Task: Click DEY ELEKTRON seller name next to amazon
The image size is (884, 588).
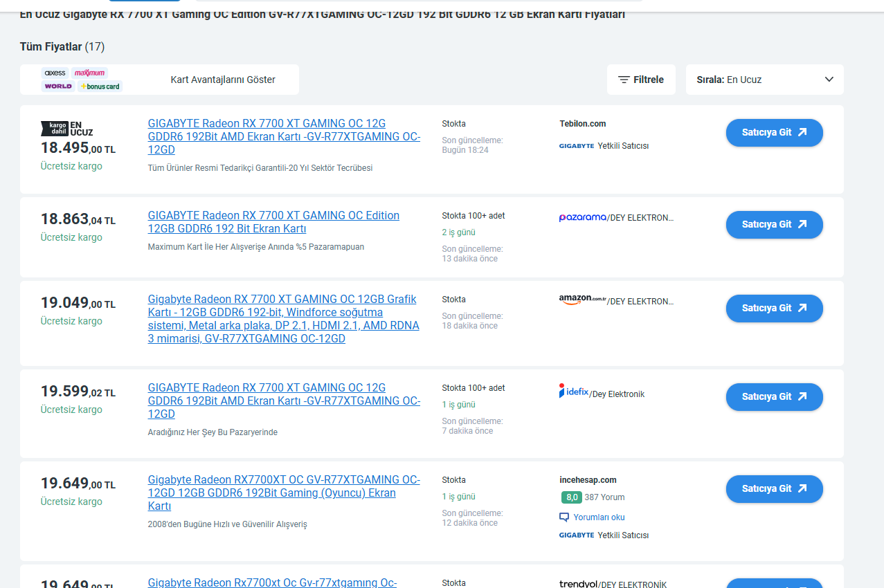Action: 640,302
